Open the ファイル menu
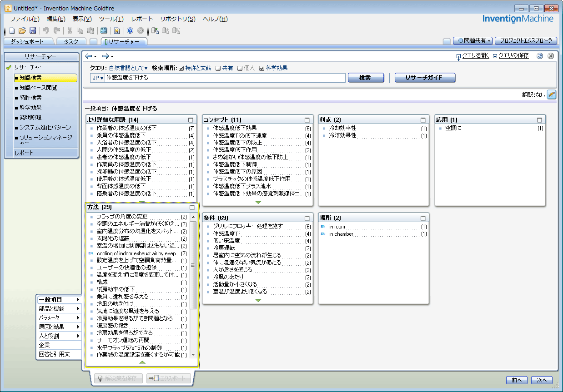 pos(25,19)
